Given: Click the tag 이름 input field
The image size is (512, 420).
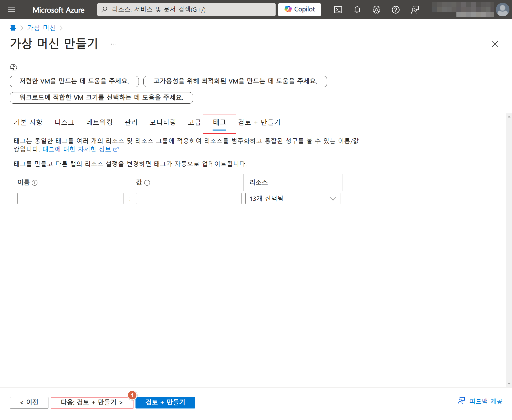Looking at the screenshot, I should tap(70, 199).
